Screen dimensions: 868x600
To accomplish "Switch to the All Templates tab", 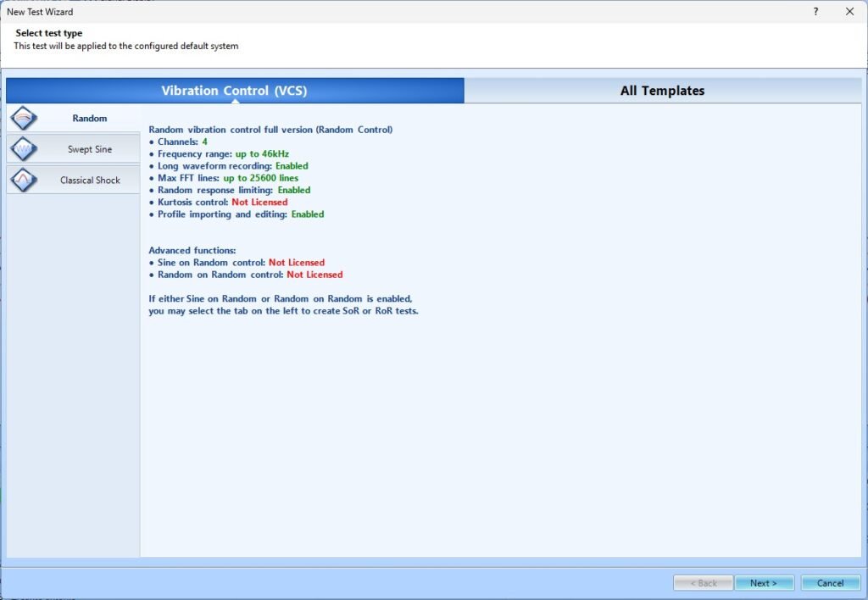I will 662,91.
